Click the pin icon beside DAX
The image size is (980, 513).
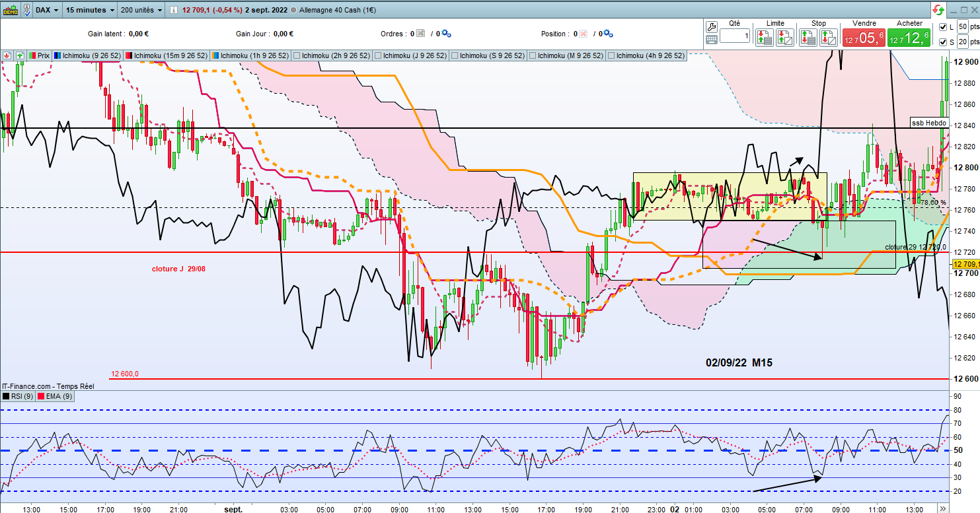point(26,11)
